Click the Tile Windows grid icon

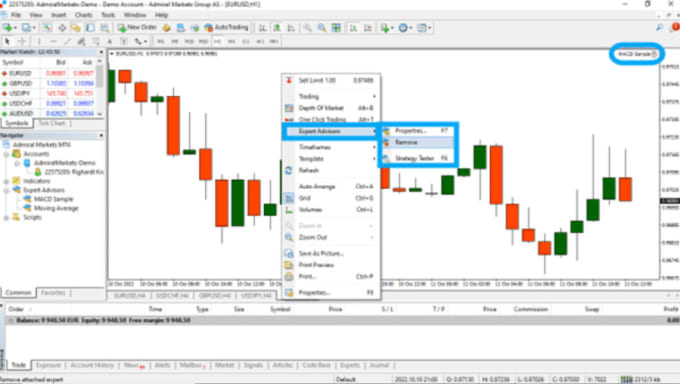tap(336, 27)
